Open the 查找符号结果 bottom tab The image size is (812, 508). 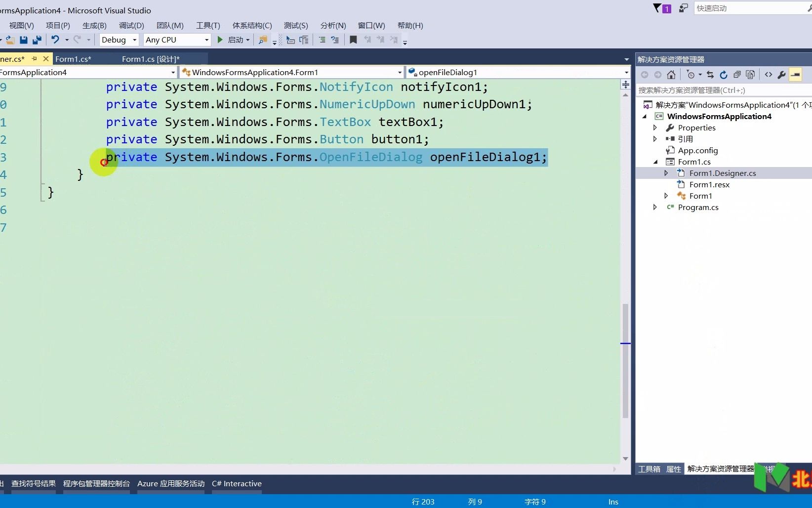point(34,484)
